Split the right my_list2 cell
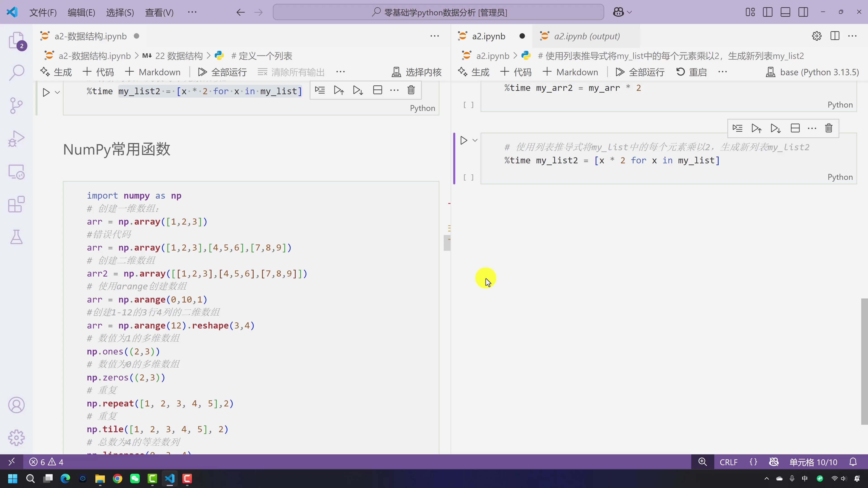This screenshot has width=868, height=488. (795, 128)
